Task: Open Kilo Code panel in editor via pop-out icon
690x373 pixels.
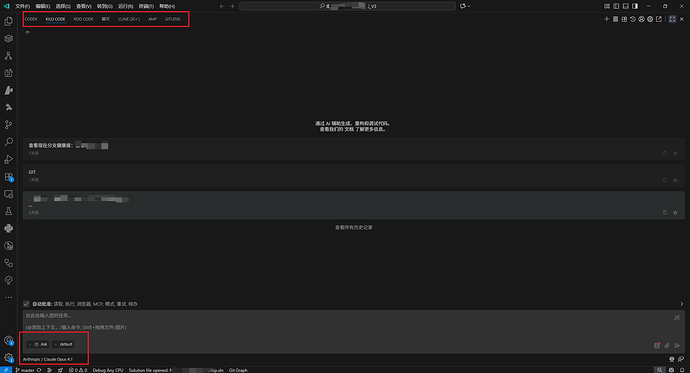Action: [x=659, y=19]
